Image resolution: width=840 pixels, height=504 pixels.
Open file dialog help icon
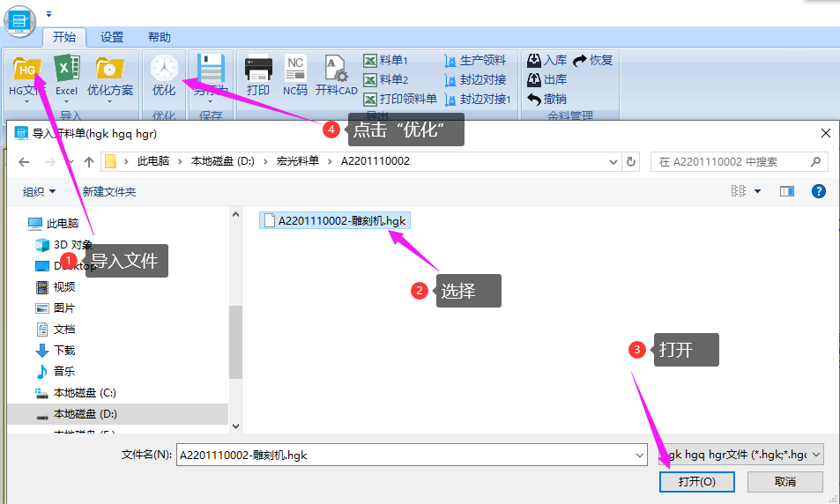pos(819,191)
